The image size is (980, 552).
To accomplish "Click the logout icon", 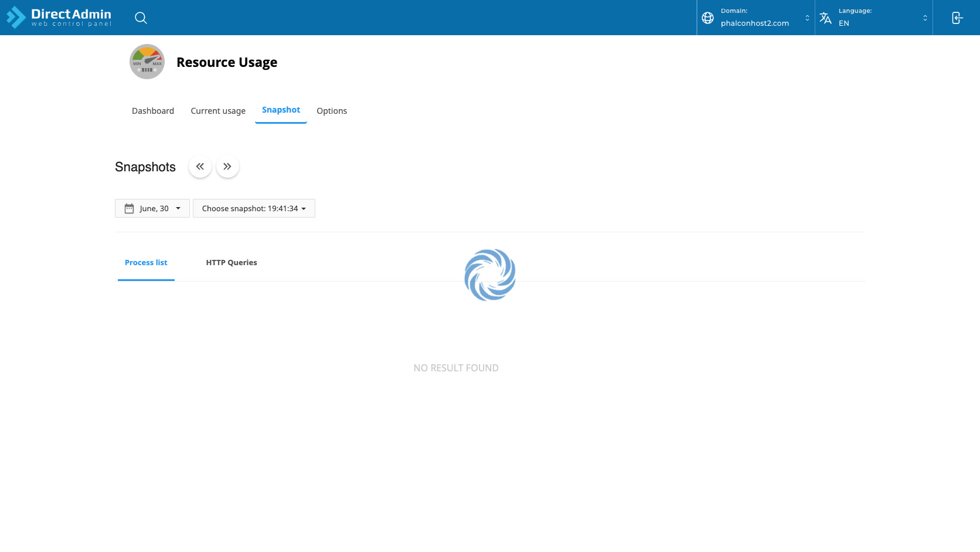I will [x=957, y=18].
